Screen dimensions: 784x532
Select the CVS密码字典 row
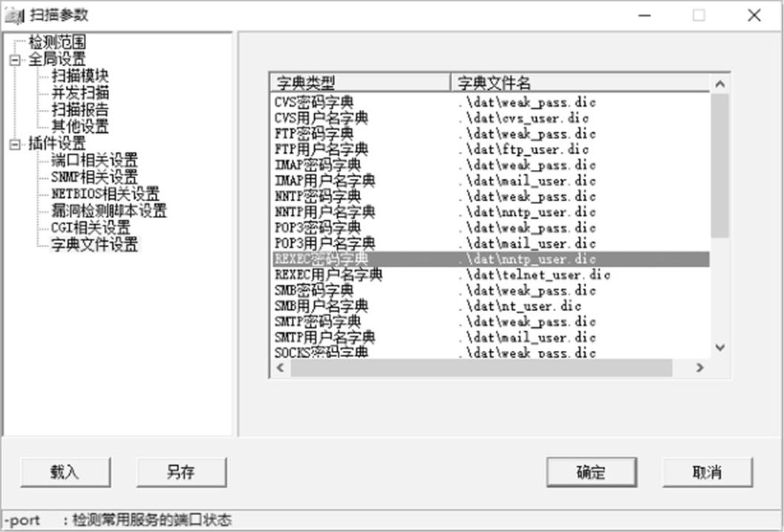tap(491, 102)
